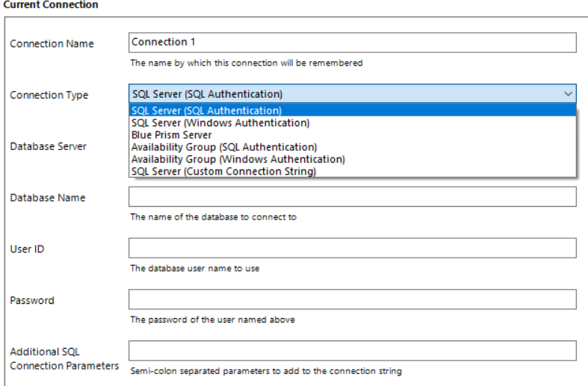Viewport: 588px width, 386px height.
Task: Choose SQL Server (Windows Authentication) from list
Action: pyautogui.click(x=220, y=123)
